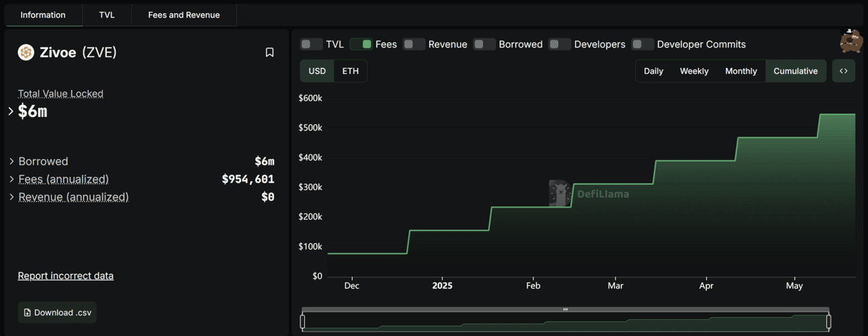The width and height of the screenshot is (868, 336).
Task: Switch chart currency to ETH
Action: (x=351, y=71)
